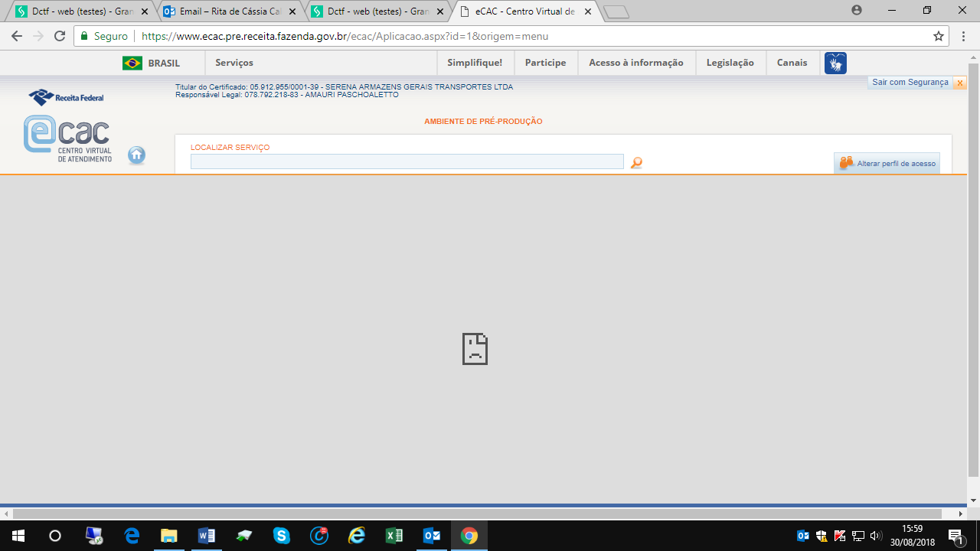Click the eCAC Centro Virtual logo
This screenshot has width=980, height=551.
coord(67,138)
